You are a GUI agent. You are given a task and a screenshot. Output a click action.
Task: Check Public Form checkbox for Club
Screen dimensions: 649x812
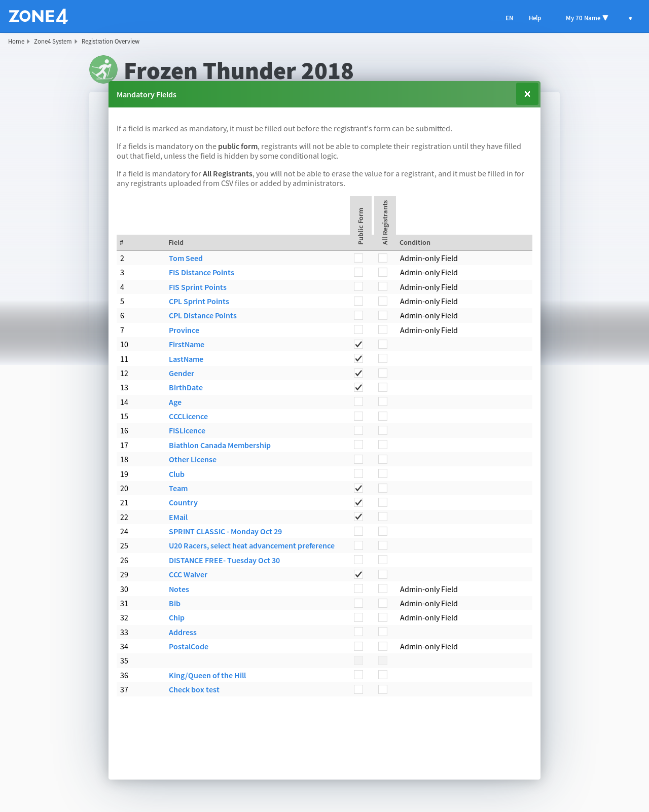point(358,473)
